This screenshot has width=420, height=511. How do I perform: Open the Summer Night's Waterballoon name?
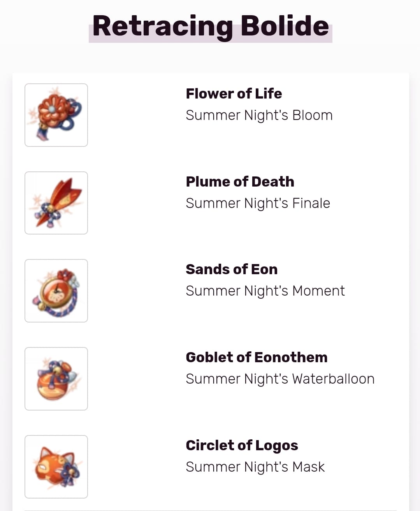(280, 379)
